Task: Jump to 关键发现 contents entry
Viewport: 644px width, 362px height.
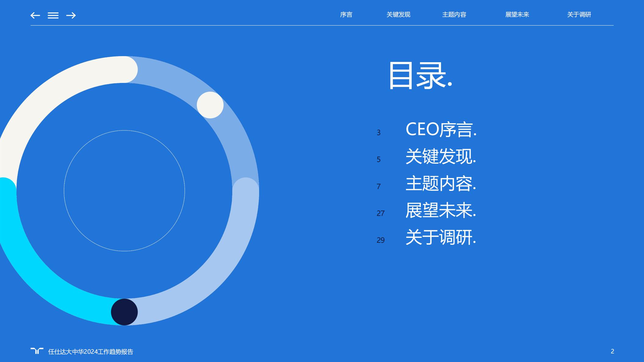Action: click(441, 156)
